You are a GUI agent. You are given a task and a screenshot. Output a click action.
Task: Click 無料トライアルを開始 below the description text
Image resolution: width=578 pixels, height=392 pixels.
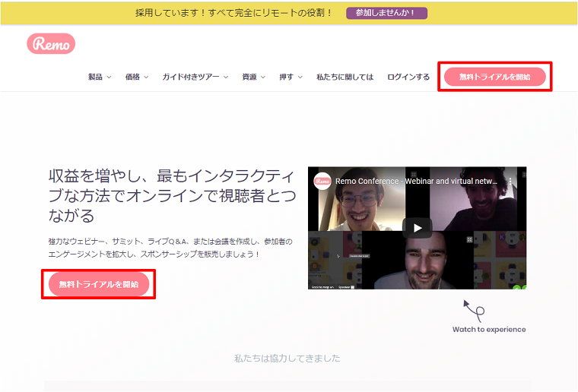click(x=99, y=284)
